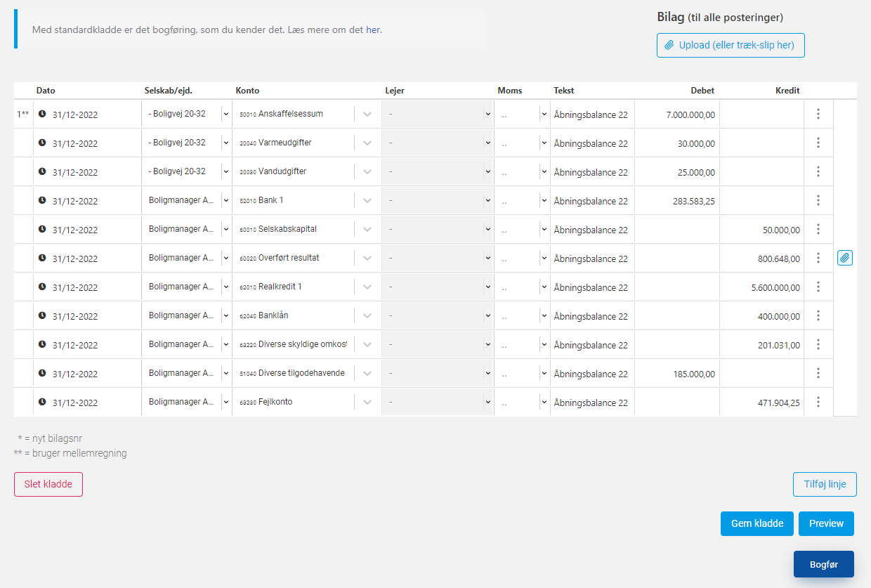Edit the Tekst field in the Bank 1 row
The height and width of the screenshot is (588, 871).
pyautogui.click(x=592, y=200)
